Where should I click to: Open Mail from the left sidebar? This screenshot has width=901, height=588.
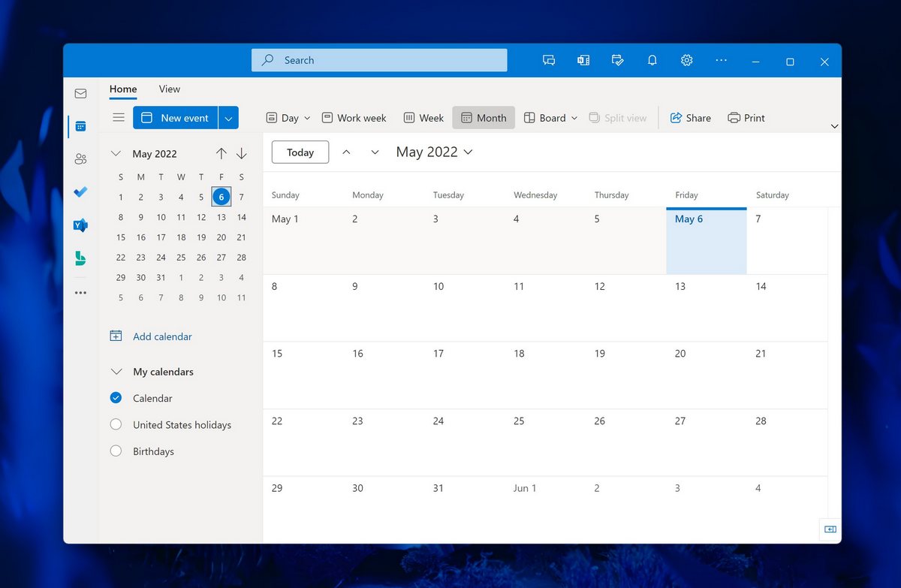[80, 94]
